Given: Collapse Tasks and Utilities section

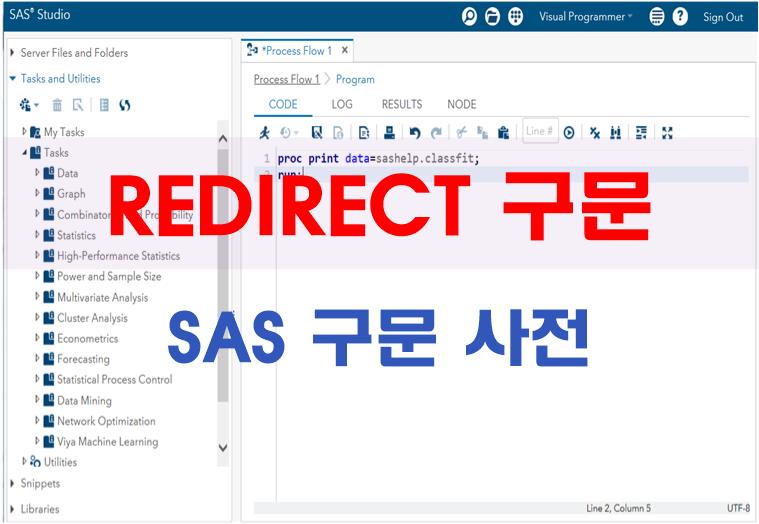Looking at the screenshot, I should (13, 78).
